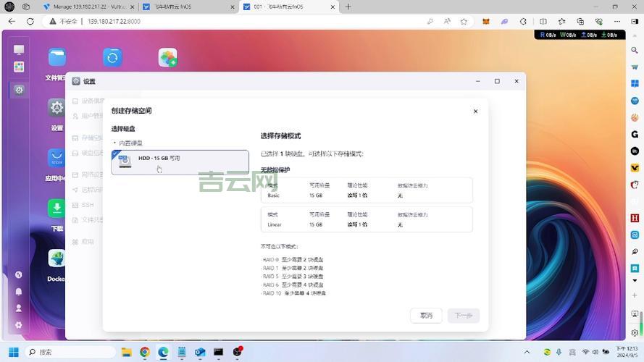Minimize the 设置 window

477,81
